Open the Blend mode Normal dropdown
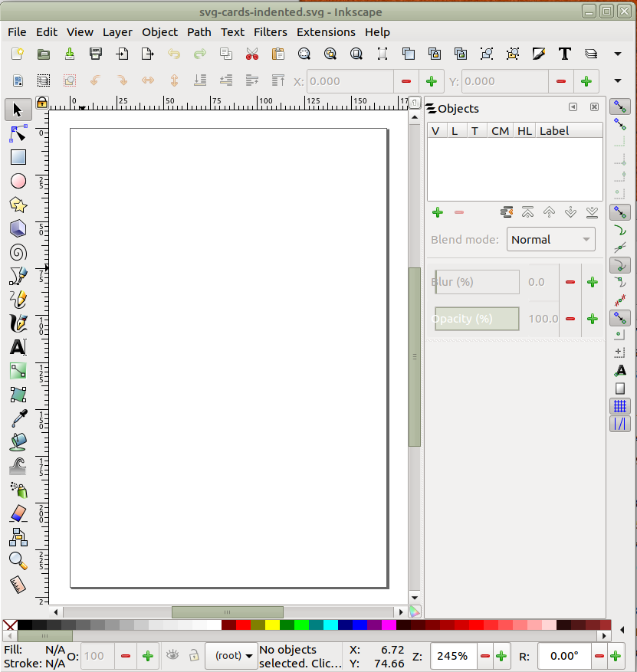Viewport: 637px width, 672px height. 551,240
